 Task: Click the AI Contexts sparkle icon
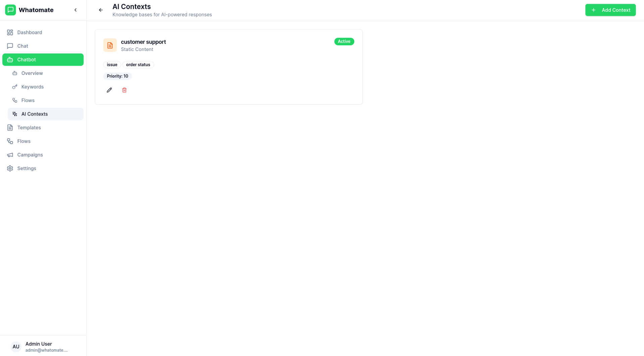point(15,114)
